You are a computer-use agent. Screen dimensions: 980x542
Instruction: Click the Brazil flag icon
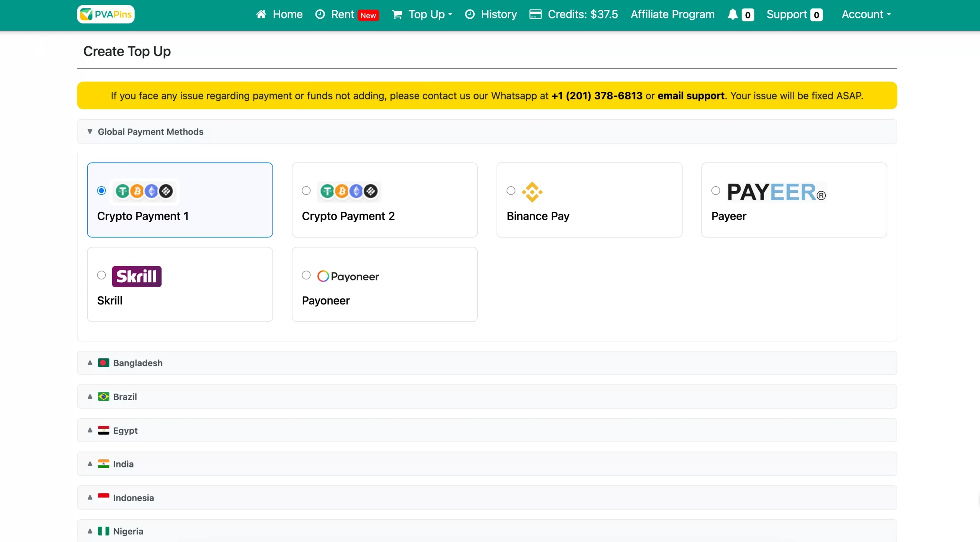tap(103, 396)
